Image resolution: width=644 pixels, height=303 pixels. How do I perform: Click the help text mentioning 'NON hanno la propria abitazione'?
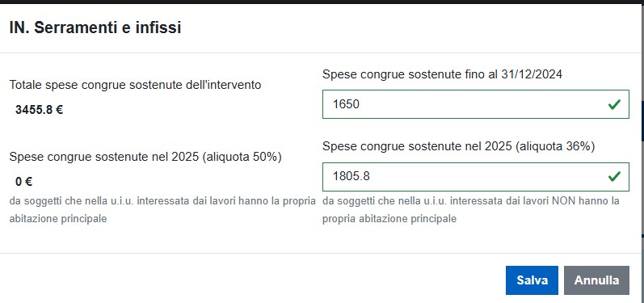click(471, 210)
